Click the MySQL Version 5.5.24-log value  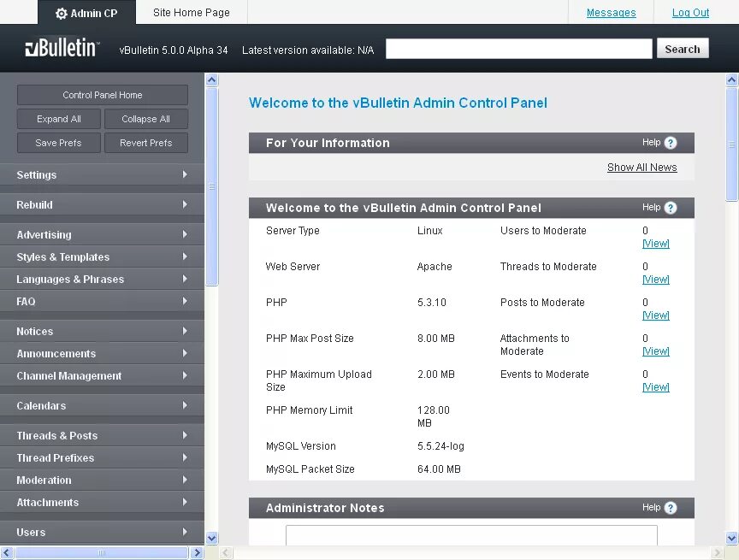coord(440,446)
